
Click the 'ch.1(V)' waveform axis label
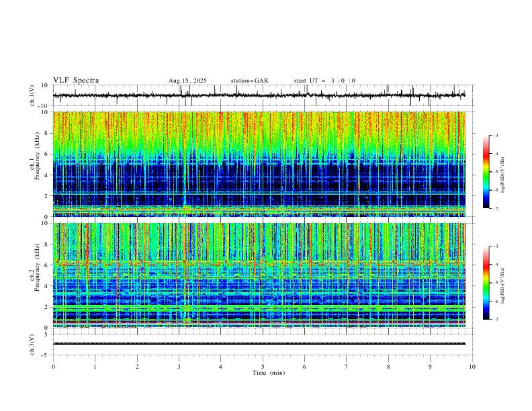point(32,95)
